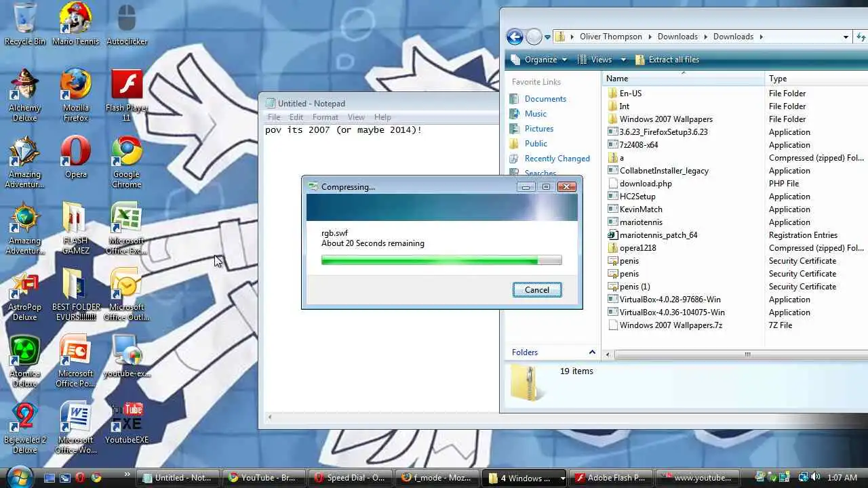Screen dimensions: 868x488
Task: Switch to YouTube Chrome taskbar button
Action: [x=264, y=478]
